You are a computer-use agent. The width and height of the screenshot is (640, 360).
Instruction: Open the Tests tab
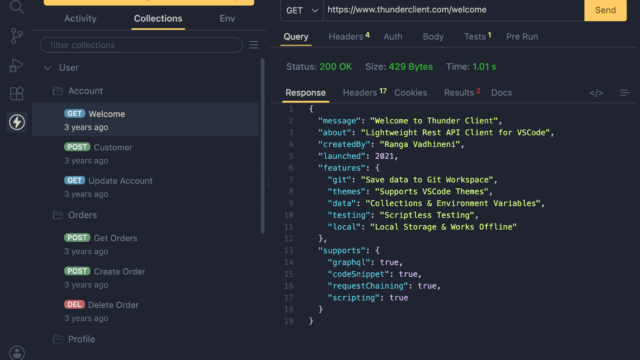click(478, 37)
